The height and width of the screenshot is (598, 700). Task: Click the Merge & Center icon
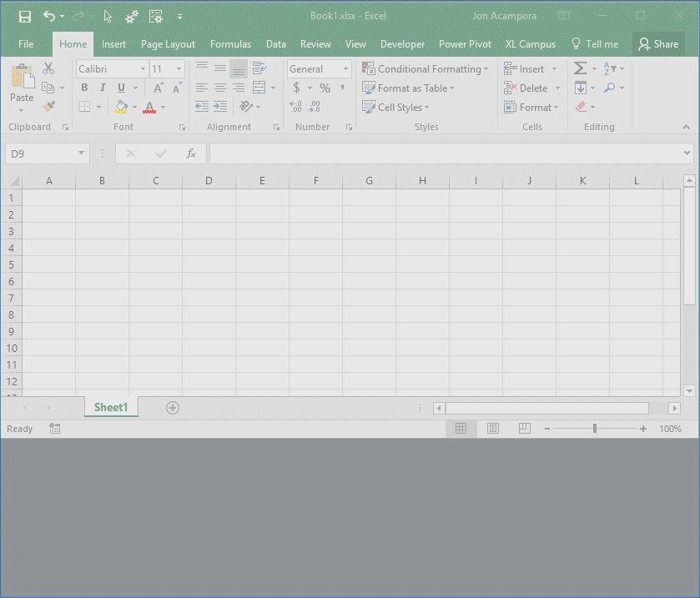point(259,88)
